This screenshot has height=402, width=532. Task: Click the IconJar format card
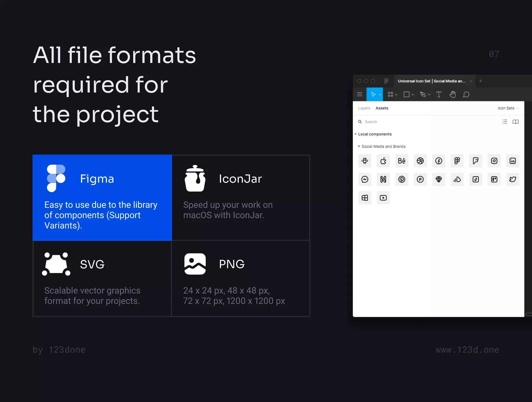[x=241, y=198]
